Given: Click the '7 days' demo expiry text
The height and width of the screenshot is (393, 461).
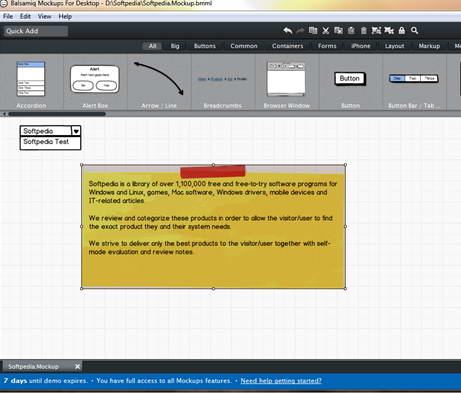Looking at the screenshot, I should [x=15, y=381].
